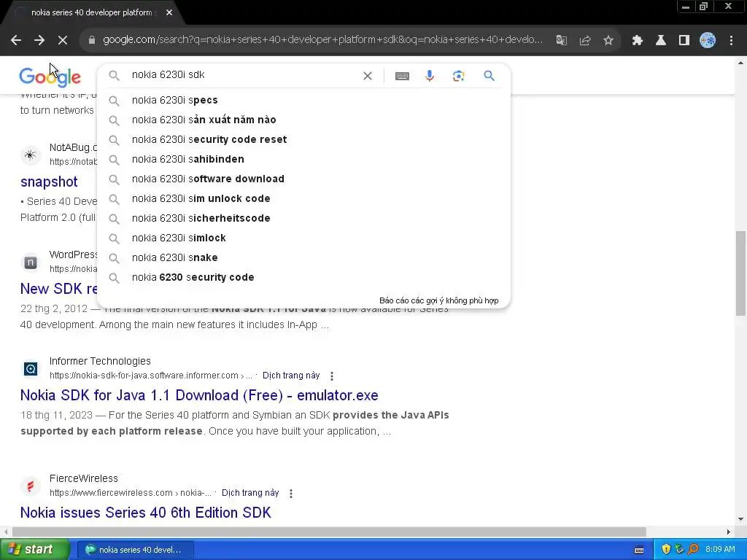Image resolution: width=747 pixels, height=560 pixels.
Task: Click the horizontal scrollbar thumb
Action: tap(329, 532)
